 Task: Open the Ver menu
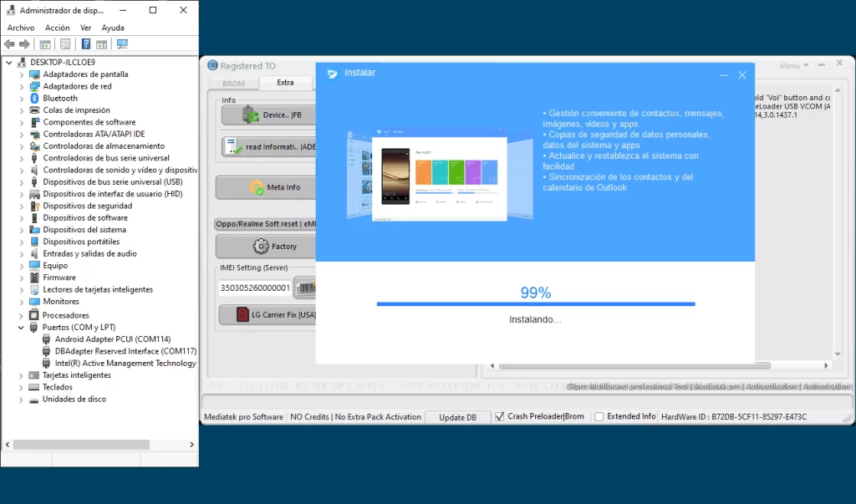point(86,28)
